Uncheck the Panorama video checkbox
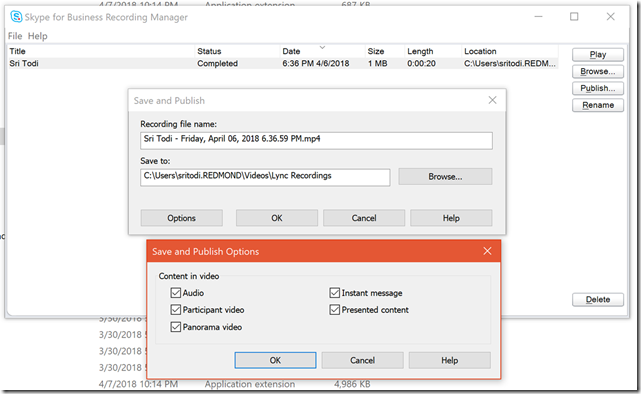Screen dimensions: 641x394 176,327
